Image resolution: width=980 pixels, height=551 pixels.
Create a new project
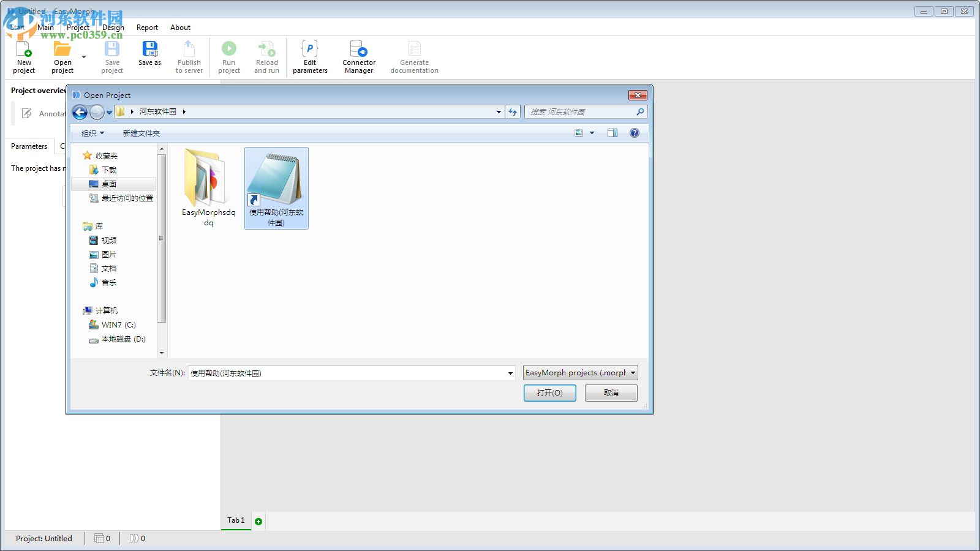23,55
